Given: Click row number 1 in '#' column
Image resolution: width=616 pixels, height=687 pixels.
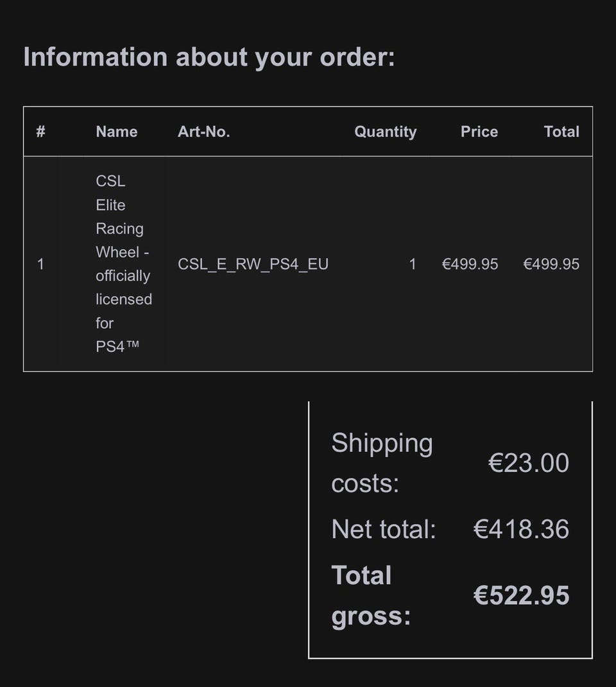Looking at the screenshot, I should coord(40,264).
